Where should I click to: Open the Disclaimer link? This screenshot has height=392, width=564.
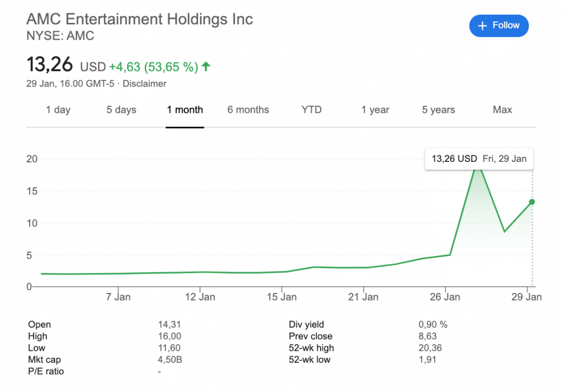tap(144, 84)
